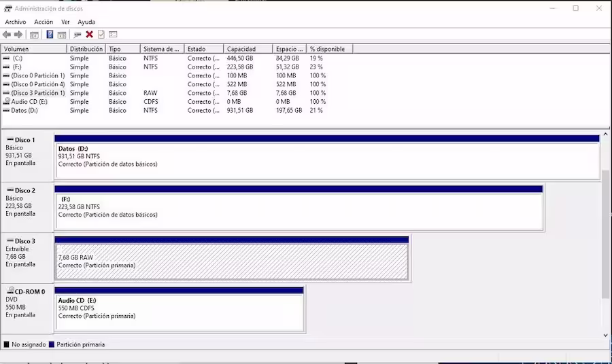Click the vertical scrollbar thumb in disk pane
This screenshot has width=612, height=364.
click(x=605, y=234)
